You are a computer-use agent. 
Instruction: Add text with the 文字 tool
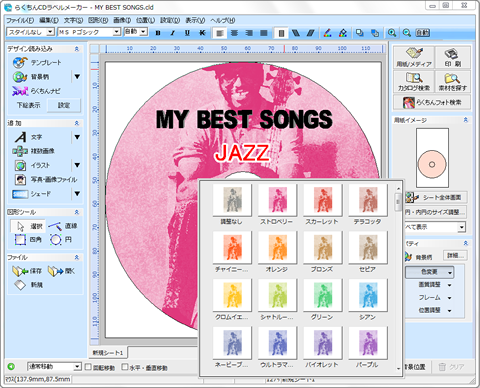coord(28,137)
